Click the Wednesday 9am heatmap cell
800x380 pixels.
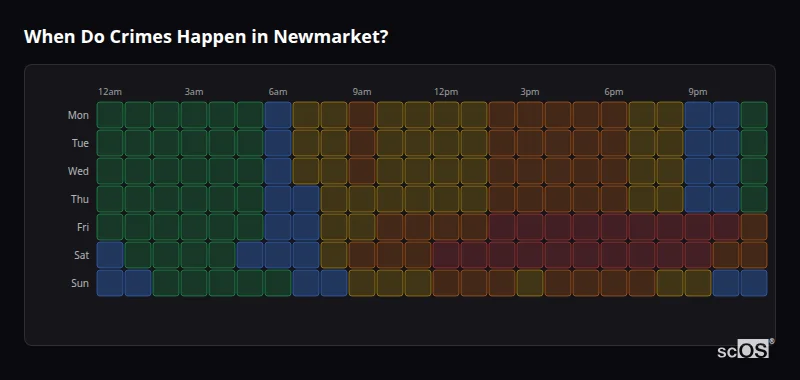[x=362, y=171]
